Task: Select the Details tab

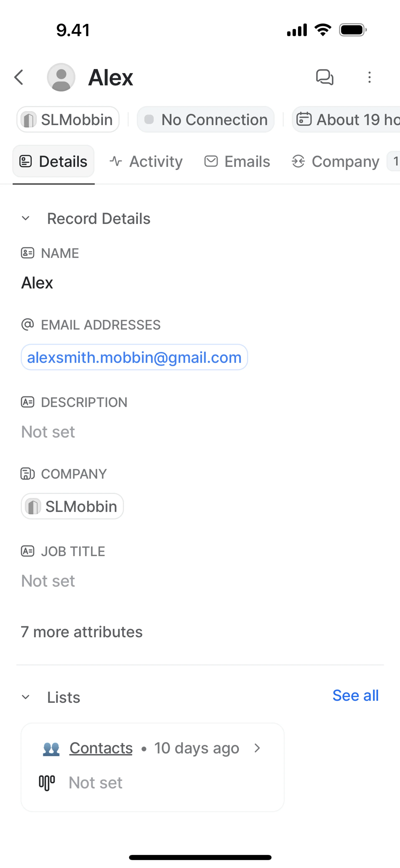Action: coord(54,161)
